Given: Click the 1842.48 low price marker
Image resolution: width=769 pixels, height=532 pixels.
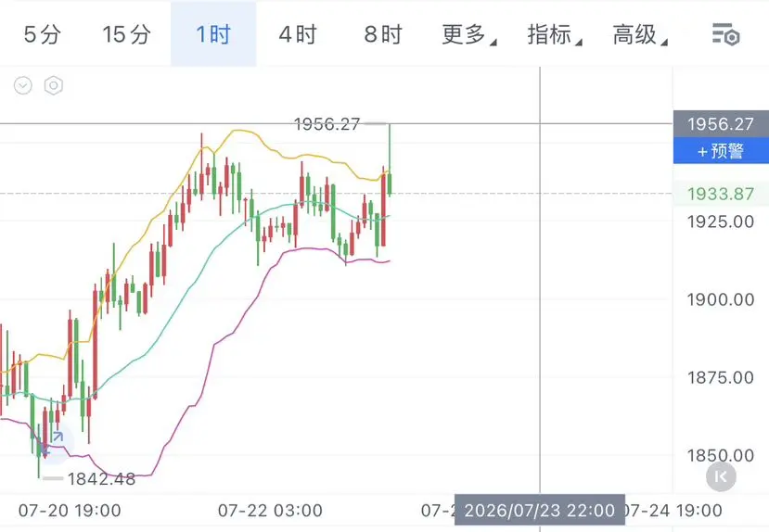Looking at the screenshot, I should point(101,478).
